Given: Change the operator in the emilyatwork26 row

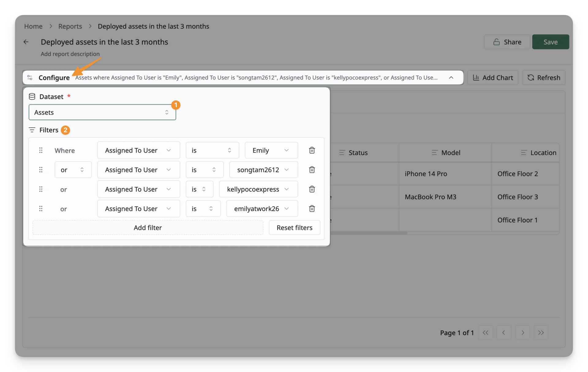Looking at the screenshot, I should point(203,209).
